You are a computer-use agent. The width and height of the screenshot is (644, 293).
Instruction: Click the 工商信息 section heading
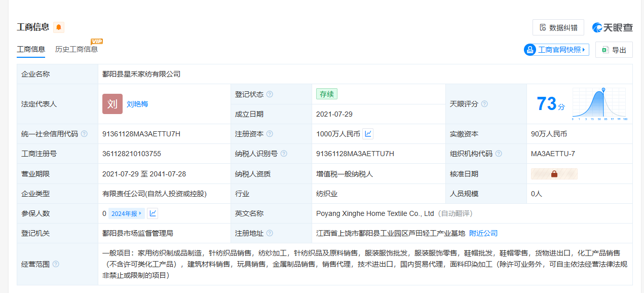[x=33, y=27]
